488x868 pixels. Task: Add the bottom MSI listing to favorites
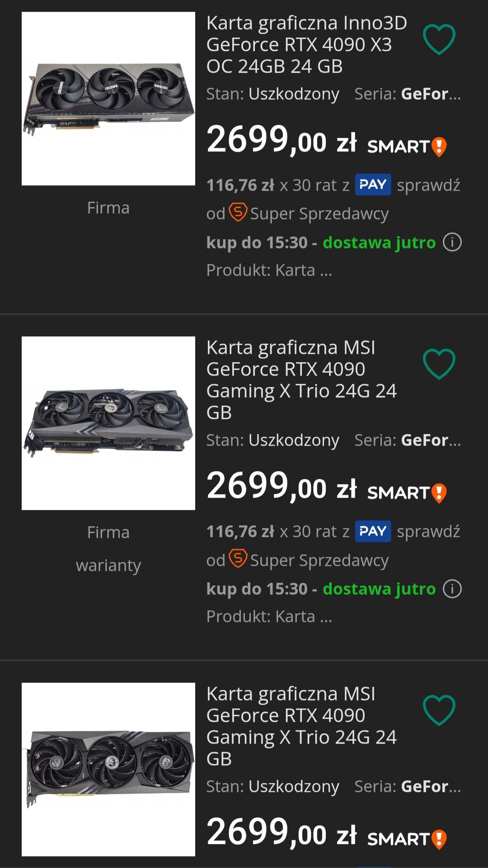[x=439, y=710]
